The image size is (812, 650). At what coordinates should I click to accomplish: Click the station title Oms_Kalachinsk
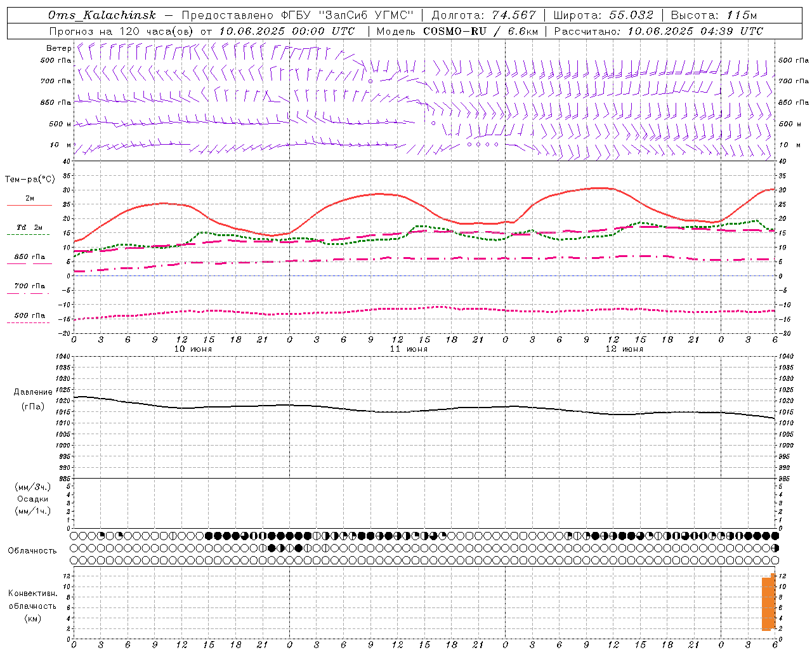click(102, 15)
